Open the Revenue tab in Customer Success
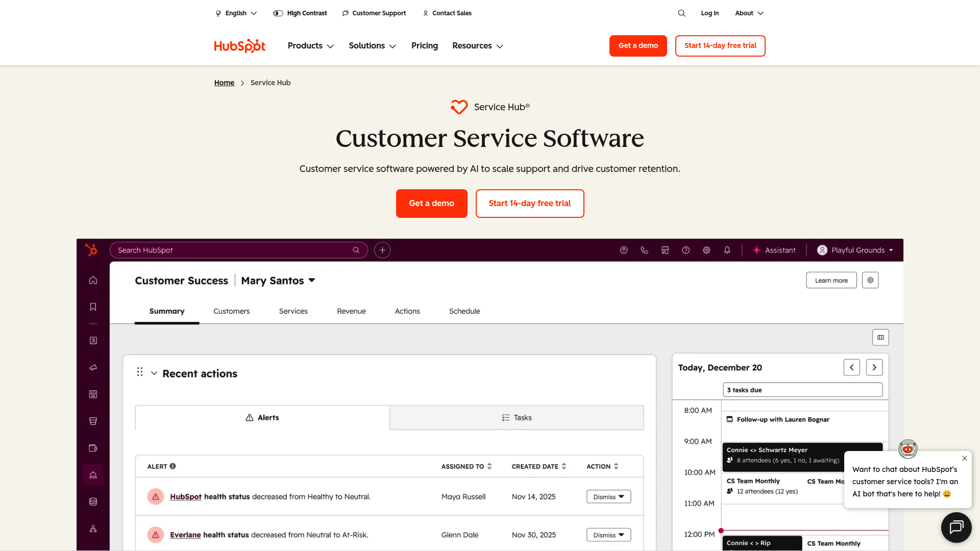The image size is (980, 551). tap(351, 311)
